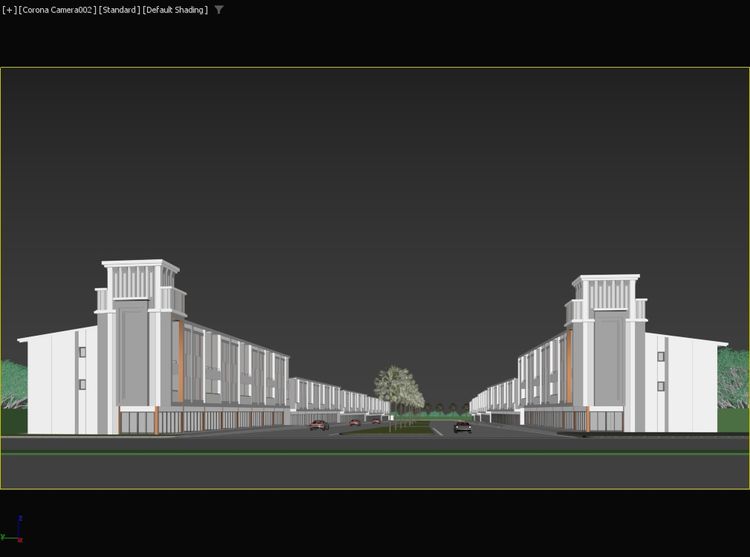
Task: Select the red car on left lane
Action: pyautogui.click(x=319, y=425)
